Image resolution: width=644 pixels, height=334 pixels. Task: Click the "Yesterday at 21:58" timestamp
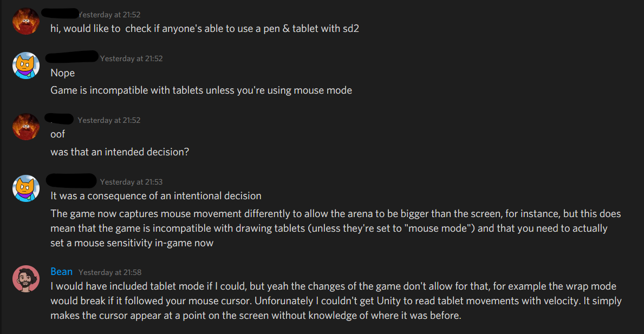click(110, 272)
